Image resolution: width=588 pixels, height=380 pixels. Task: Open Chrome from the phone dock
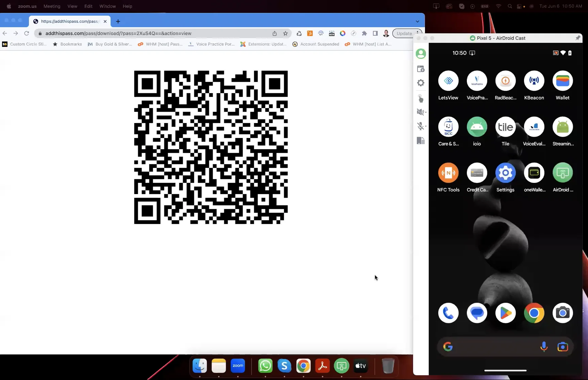(534, 313)
